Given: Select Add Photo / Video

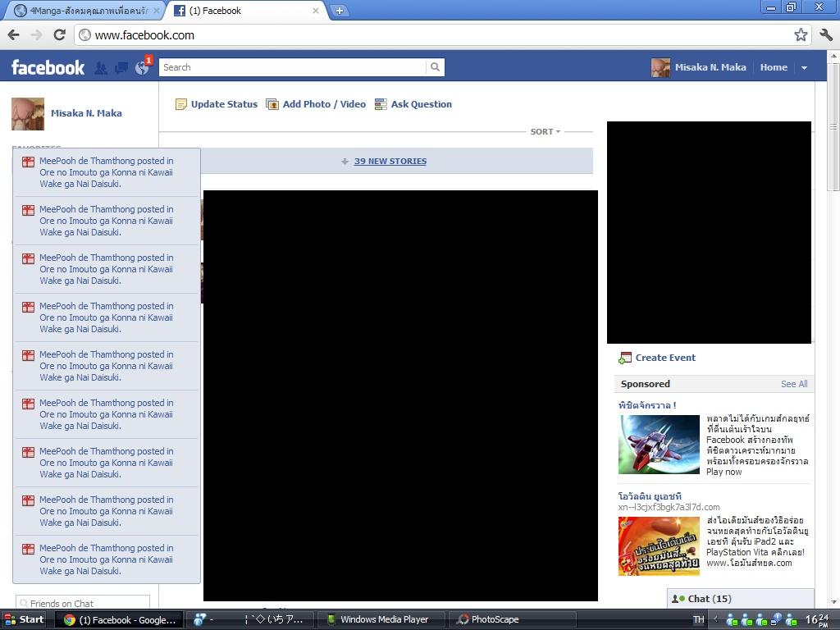Looking at the screenshot, I should pyautogui.click(x=324, y=104).
